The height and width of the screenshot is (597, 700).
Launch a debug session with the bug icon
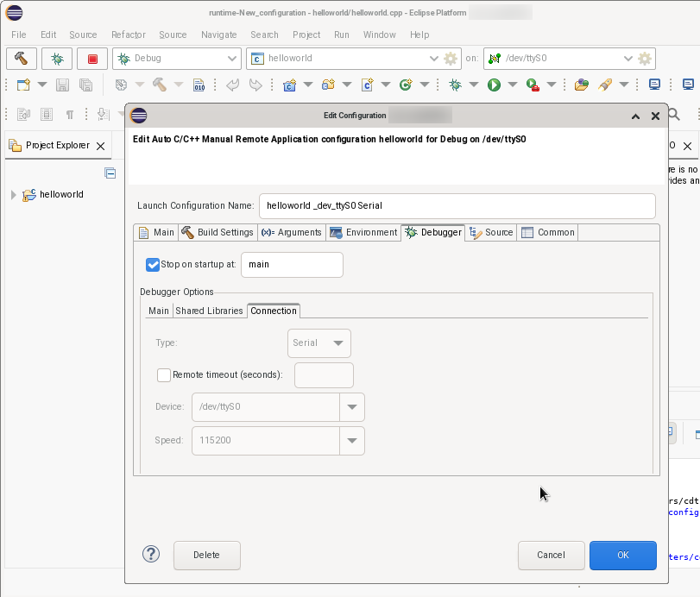point(457,84)
